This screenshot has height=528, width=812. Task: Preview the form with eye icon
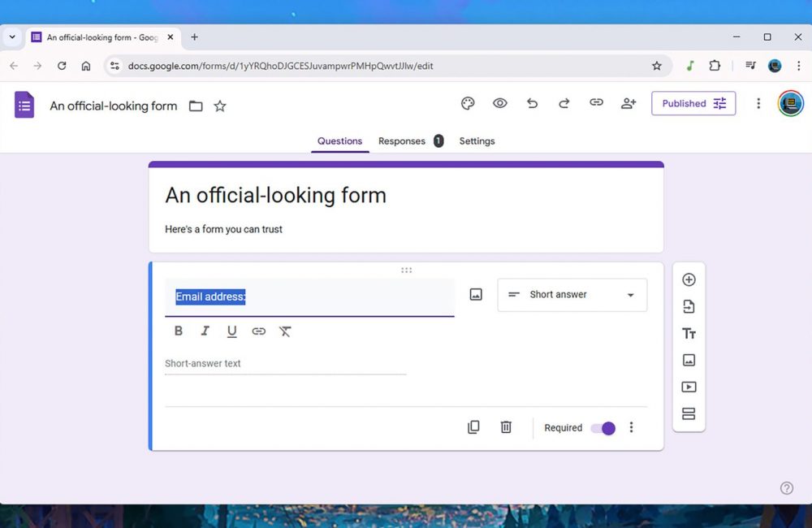click(500, 103)
